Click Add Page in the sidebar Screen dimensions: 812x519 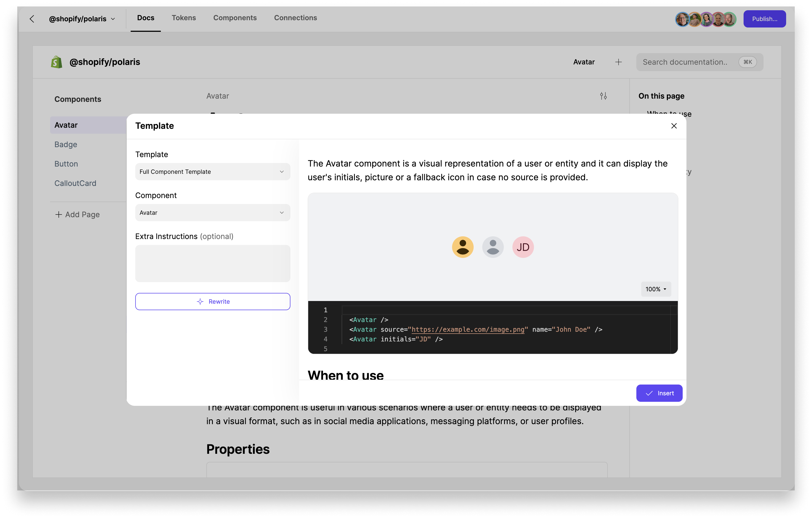click(x=78, y=214)
